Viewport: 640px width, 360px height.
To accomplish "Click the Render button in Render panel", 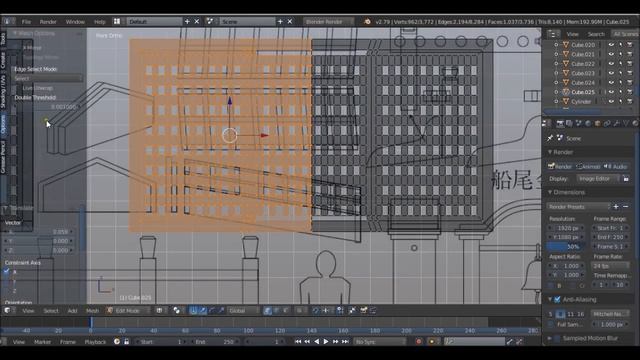I will pos(560,167).
